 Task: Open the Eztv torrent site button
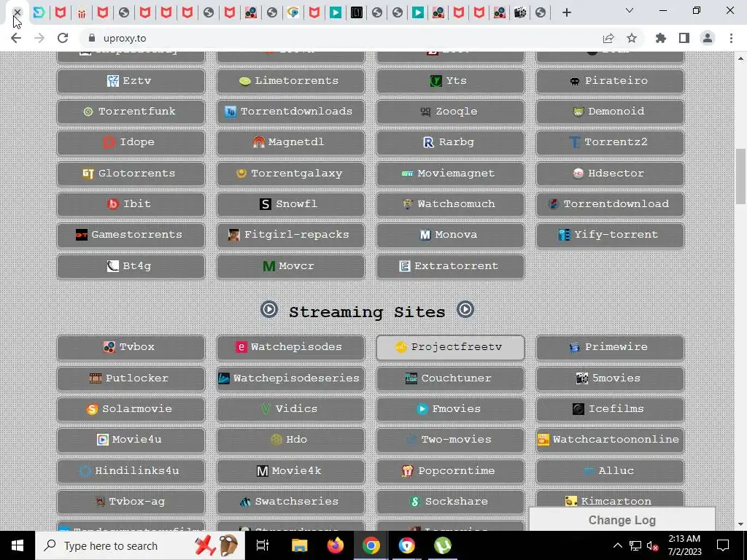click(x=131, y=80)
